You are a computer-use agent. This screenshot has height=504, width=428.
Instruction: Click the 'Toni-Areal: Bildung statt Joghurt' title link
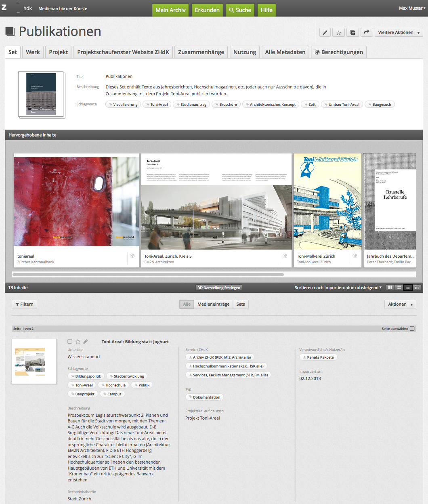(x=135, y=342)
